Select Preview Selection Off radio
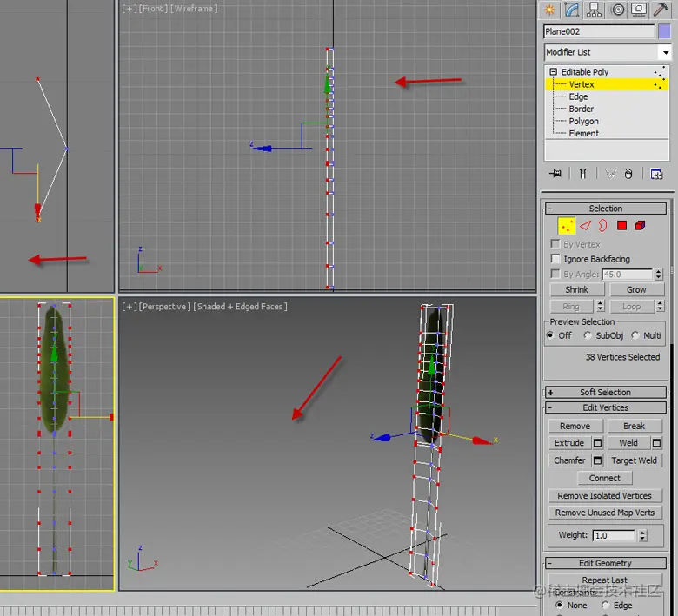The width and height of the screenshot is (678, 616). [550, 335]
